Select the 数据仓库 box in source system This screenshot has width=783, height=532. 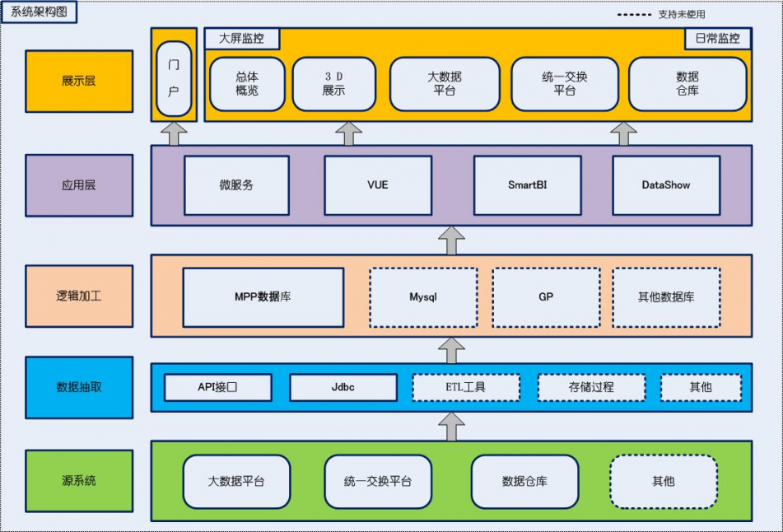tap(524, 482)
